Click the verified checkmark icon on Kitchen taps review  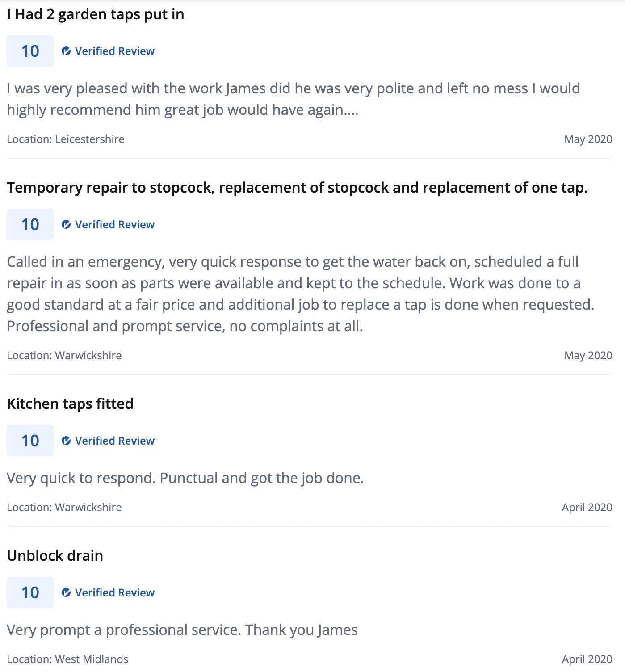tap(66, 441)
